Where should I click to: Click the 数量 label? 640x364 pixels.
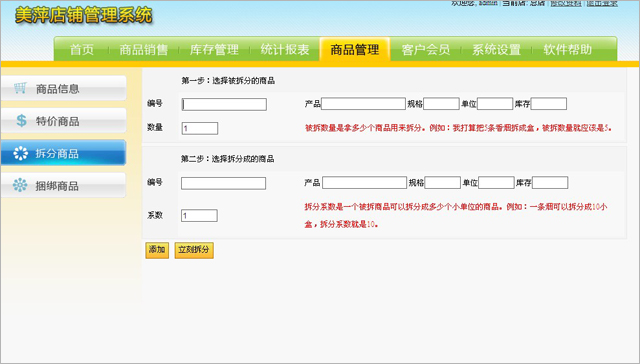point(155,127)
